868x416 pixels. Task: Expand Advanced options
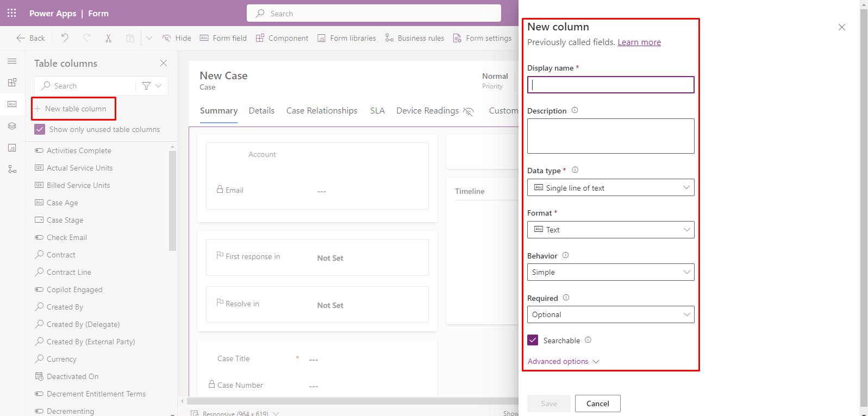coord(563,361)
